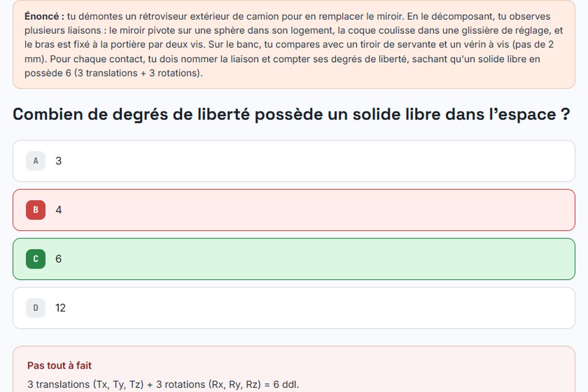
Task: Click the text 'possède 6 (3 translations + 3 rotations)'
Action: [x=113, y=73]
